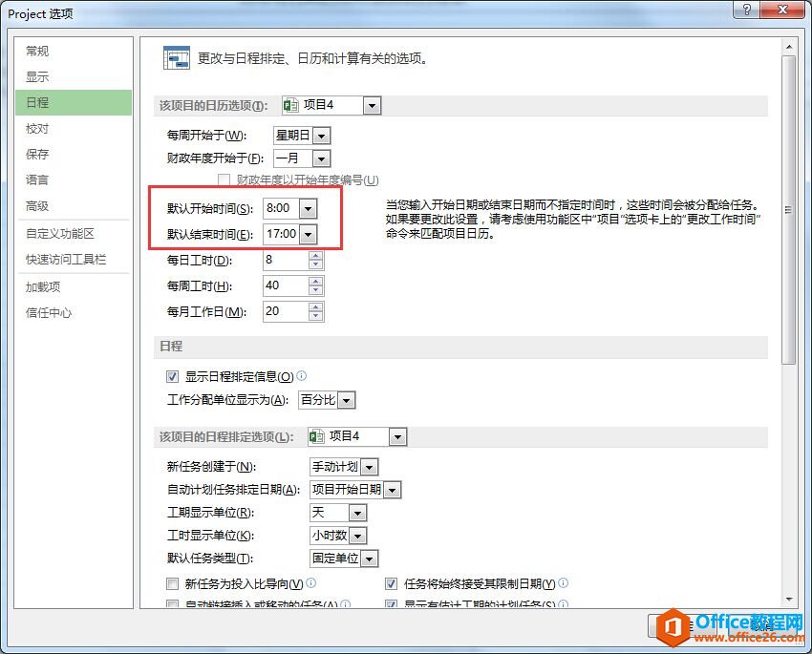Increase 每日工时 using the up stepper arrow

(x=315, y=255)
